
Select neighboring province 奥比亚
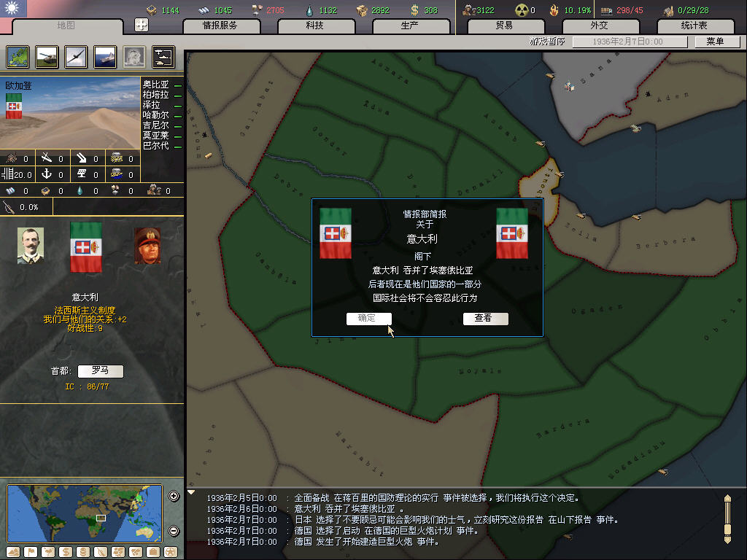(156, 85)
